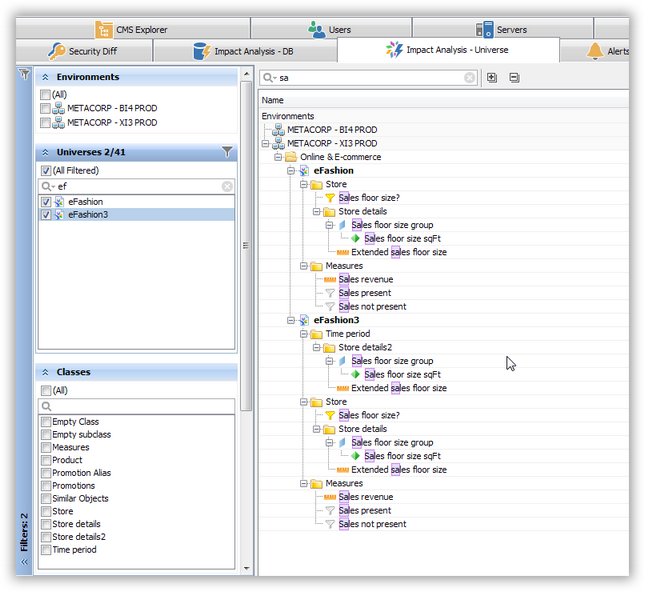Screen dimensions: 645x592
Task: Click the eFashion universe icon in tree
Action: [x=304, y=171]
